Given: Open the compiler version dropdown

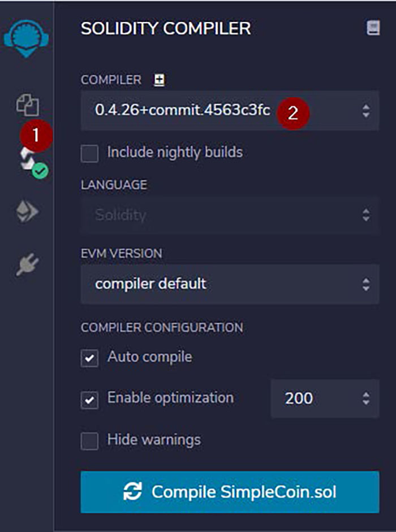Looking at the screenshot, I should coord(230,111).
